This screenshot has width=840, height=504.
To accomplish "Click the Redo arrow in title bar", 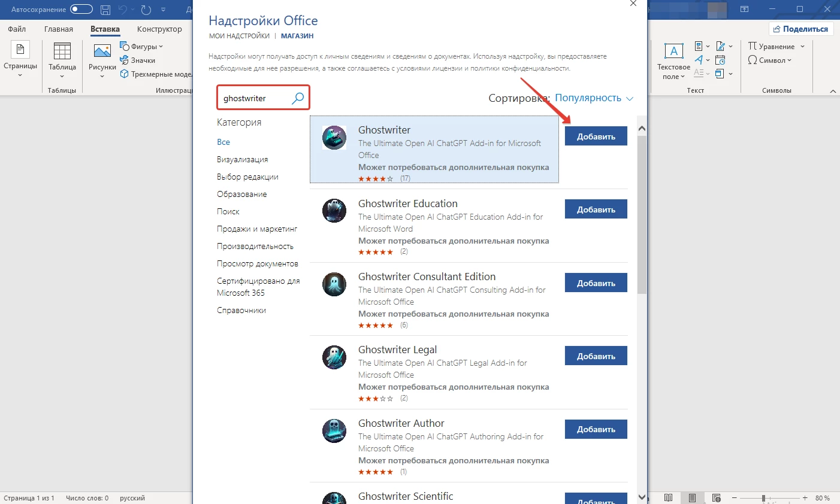I will pyautogui.click(x=146, y=9).
